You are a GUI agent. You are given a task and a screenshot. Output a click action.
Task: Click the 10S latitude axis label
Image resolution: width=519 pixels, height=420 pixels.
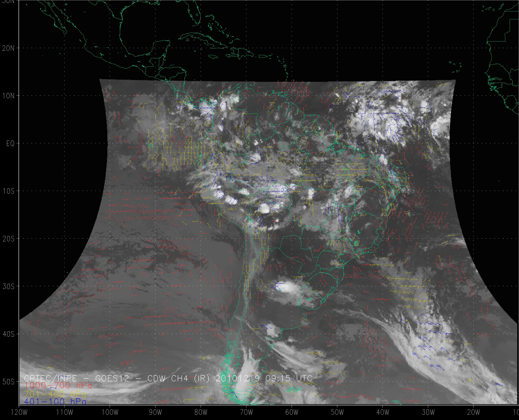click(8, 191)
